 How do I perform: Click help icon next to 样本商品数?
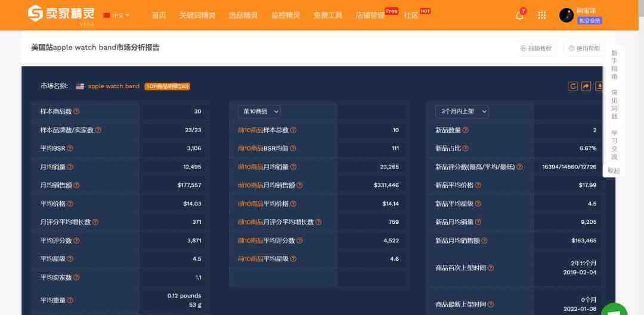(x=76, y=111)
